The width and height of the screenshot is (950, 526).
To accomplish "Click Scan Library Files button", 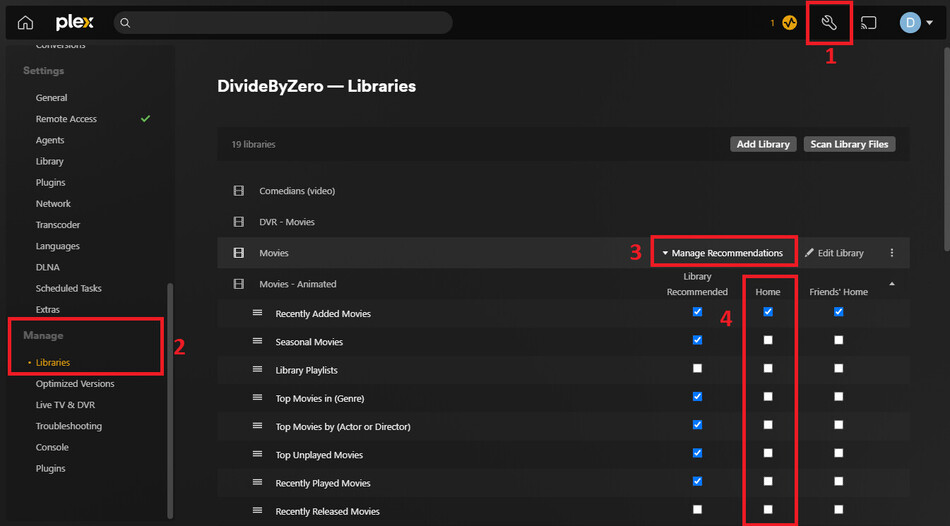I will point(849,144).
